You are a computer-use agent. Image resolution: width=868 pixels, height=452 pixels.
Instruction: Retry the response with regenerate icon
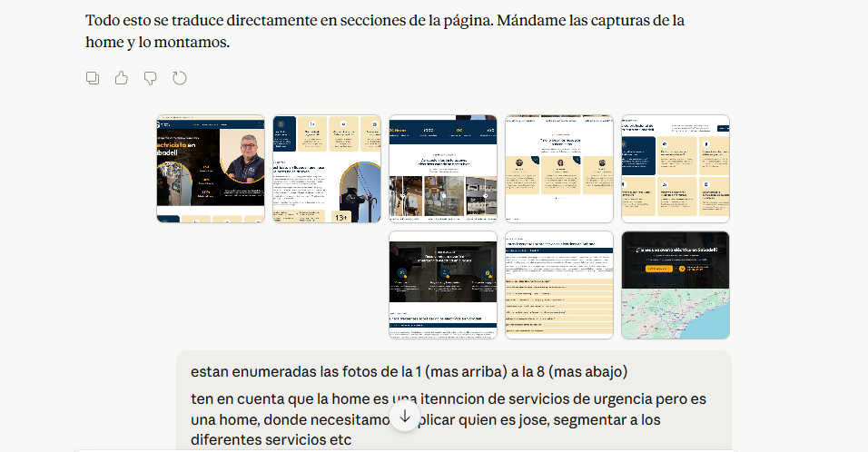tap(180, 78)
